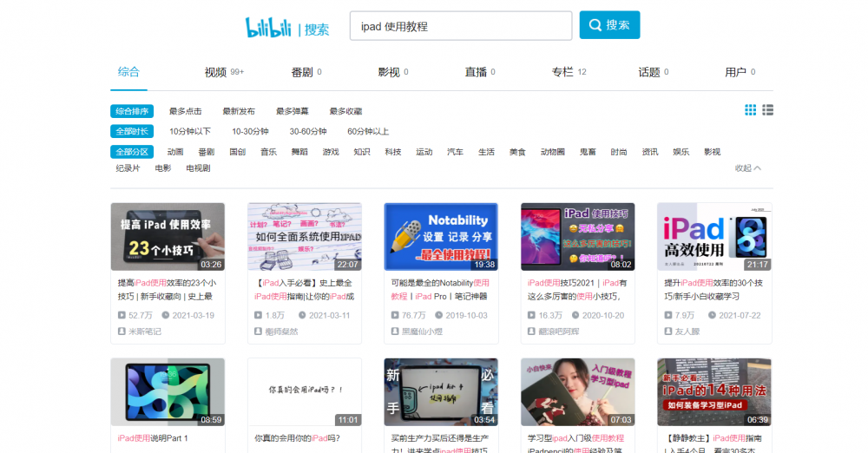Switch to grid view layout
Viewport: 868px width, 453px height.
pyautogui.click(x=751, y=110)
